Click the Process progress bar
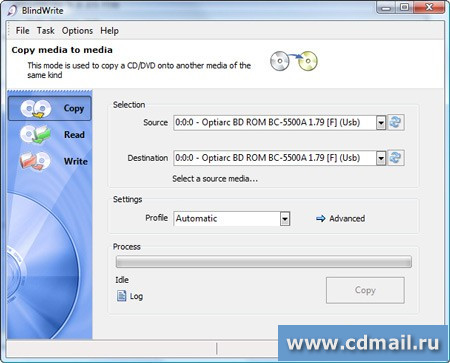Viewport: 450px width, 363px height. click(x=264, y=262)
